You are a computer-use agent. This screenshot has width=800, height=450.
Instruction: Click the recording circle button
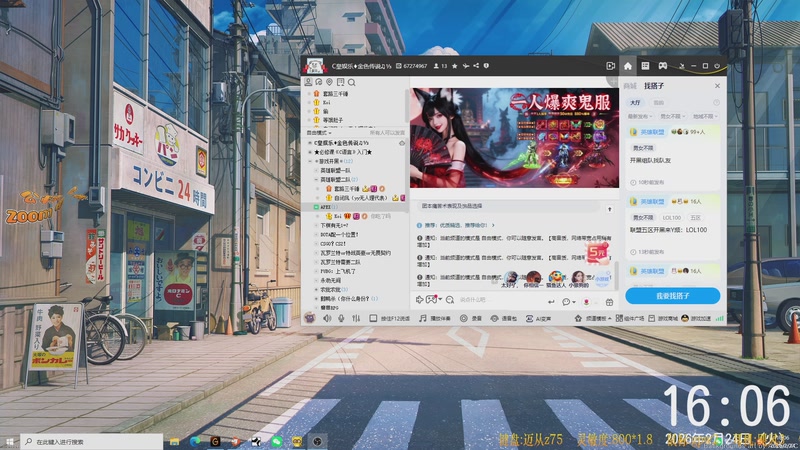tap(470, 318)
